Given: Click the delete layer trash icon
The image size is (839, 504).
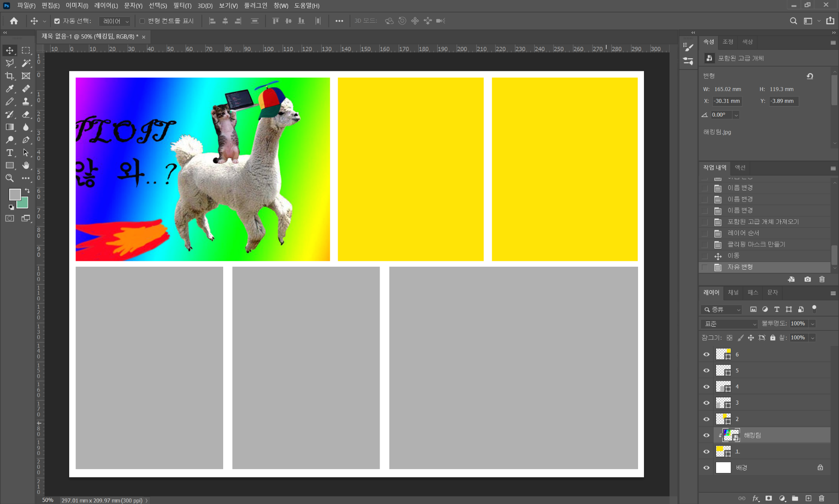Looking at the screenshot, I should [821, 498].
